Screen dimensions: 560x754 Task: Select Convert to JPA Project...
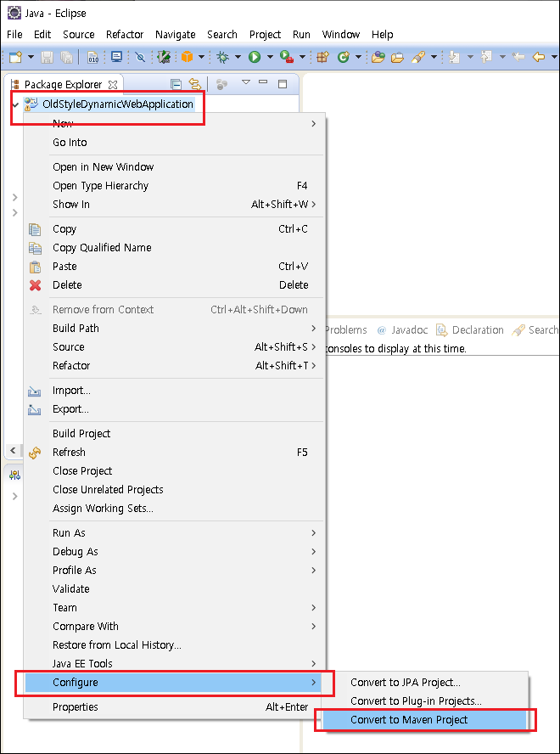point(425,683)
